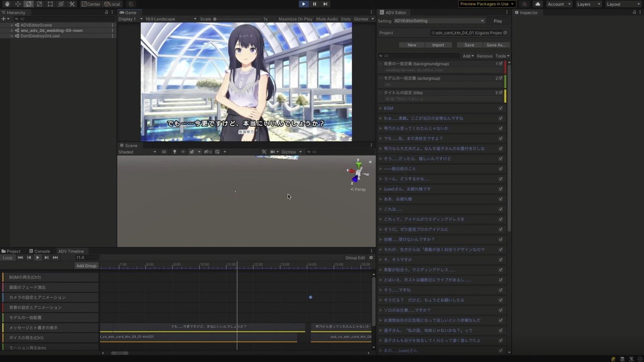
Task: Open Shaded draw mode dropdown
Action: (x=137, y=152)
